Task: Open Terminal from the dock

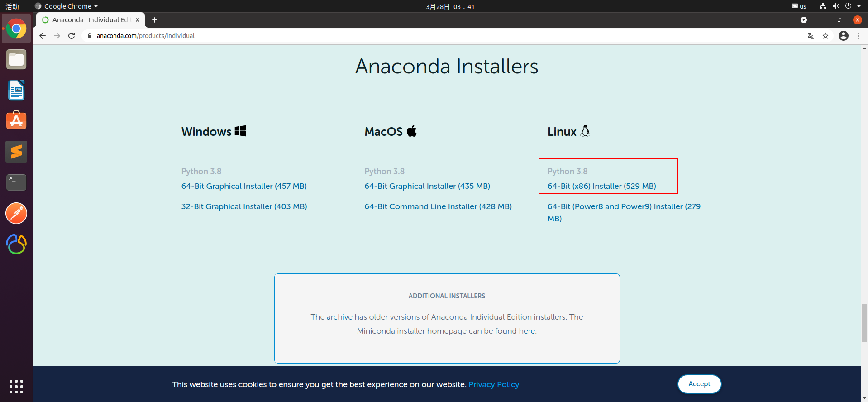Action: pos(16,182)
